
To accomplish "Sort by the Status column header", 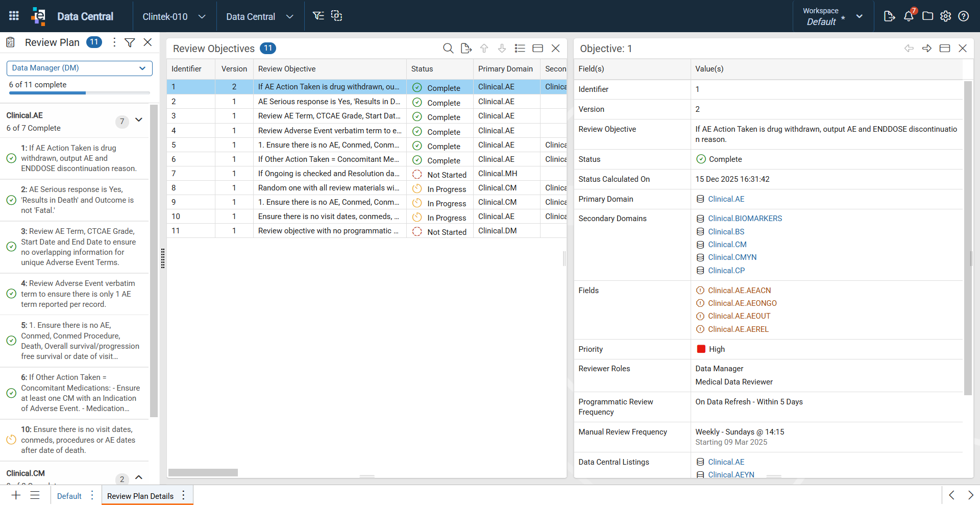I will tap(439, 69).
